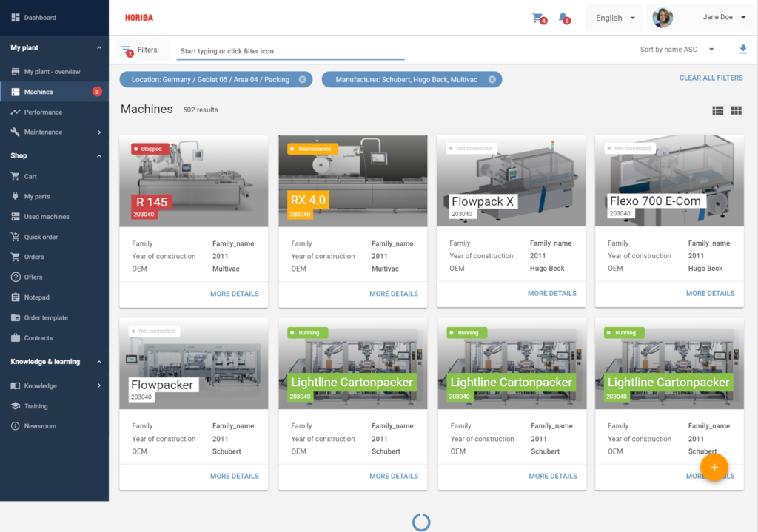The height and width of the screenshot is (532, 758).
Task: Click the Order template folder icon
Action: 16,317
